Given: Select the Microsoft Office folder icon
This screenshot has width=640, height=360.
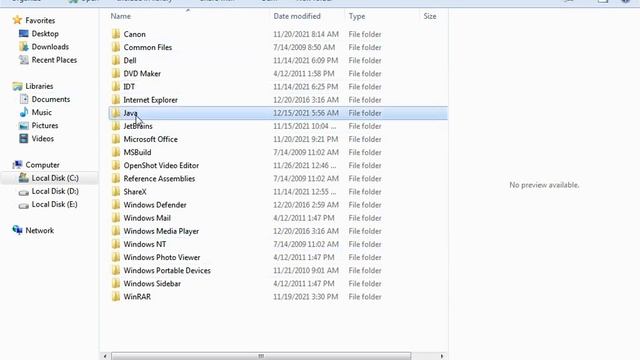Looking at the screenshot, I should pyautogui.click(x=116, y=139).
